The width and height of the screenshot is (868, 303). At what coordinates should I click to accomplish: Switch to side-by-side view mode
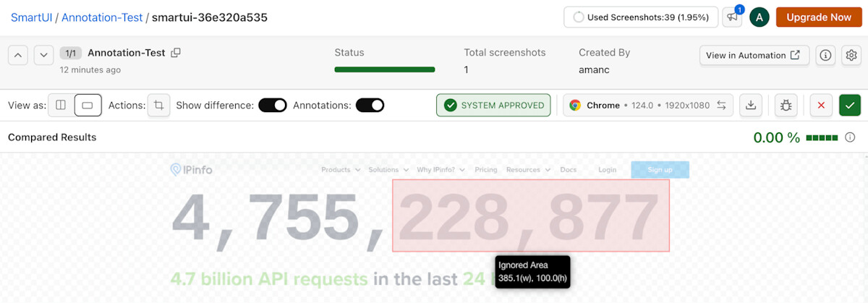coord(61,106)
